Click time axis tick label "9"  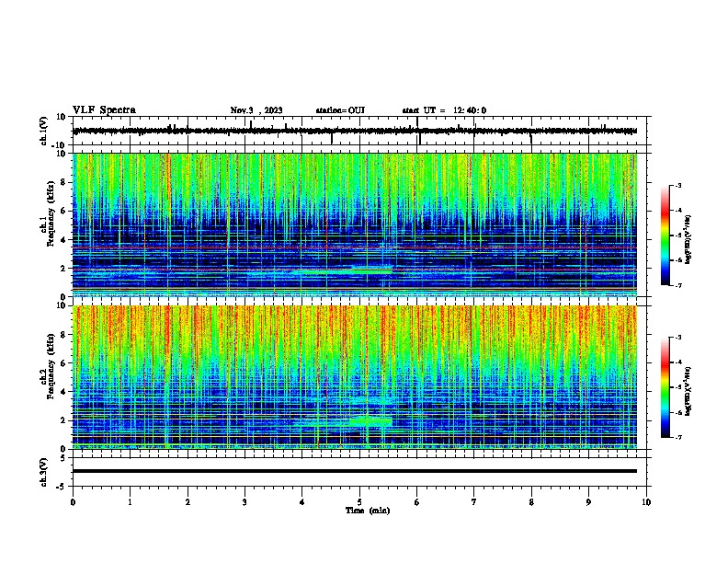(588, 502)
